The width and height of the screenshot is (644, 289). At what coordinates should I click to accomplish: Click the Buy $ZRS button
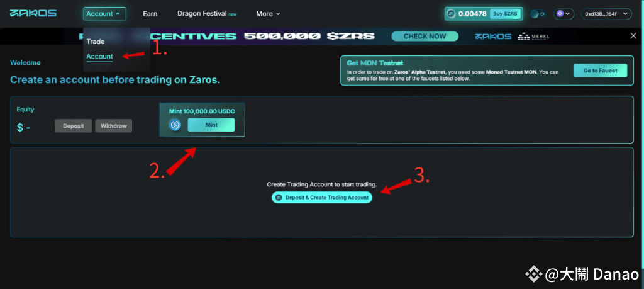point(505,14)
